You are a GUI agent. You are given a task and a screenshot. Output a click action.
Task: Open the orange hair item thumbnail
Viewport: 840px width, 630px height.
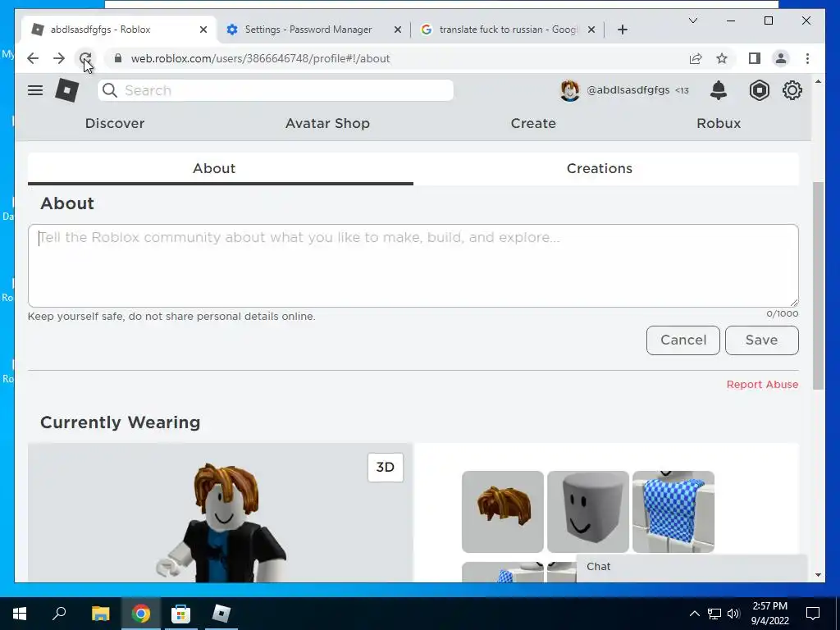click(503, 512)
